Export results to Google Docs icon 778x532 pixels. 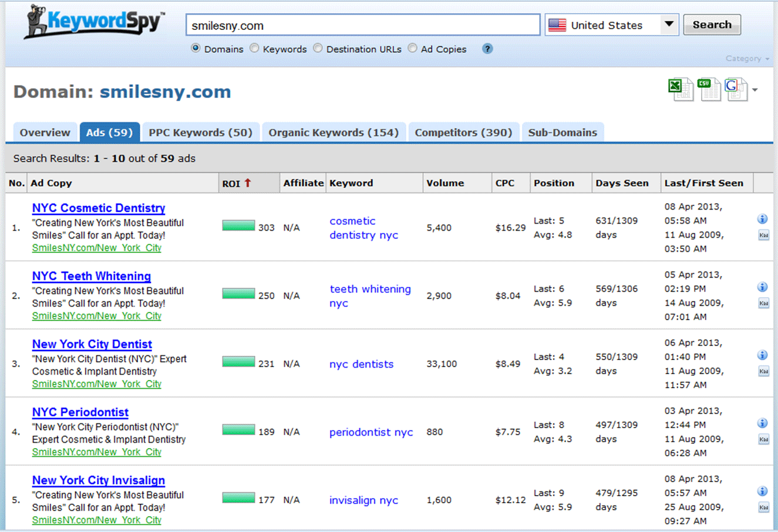[x=735, y=90]
